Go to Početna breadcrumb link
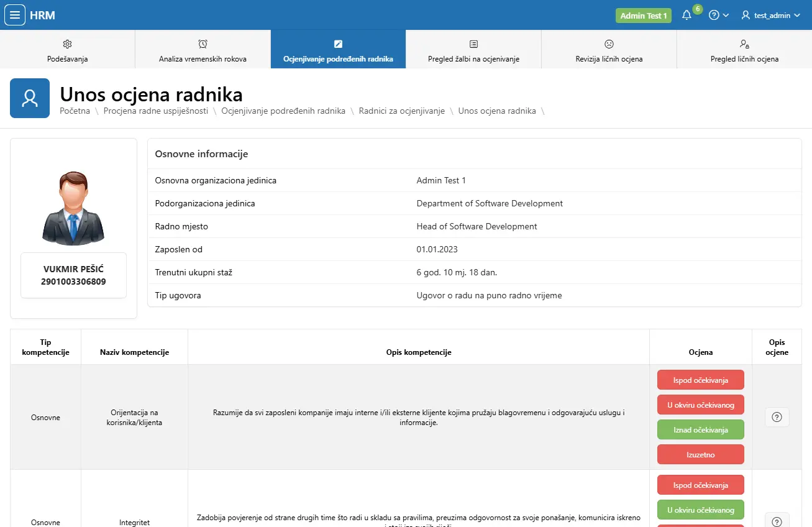 tap(75, 111)
